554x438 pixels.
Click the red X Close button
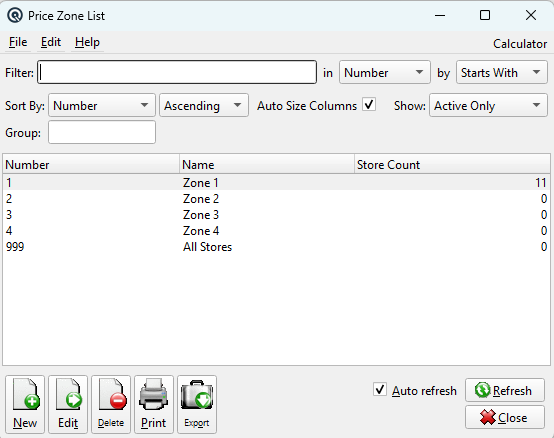[505, 418]
